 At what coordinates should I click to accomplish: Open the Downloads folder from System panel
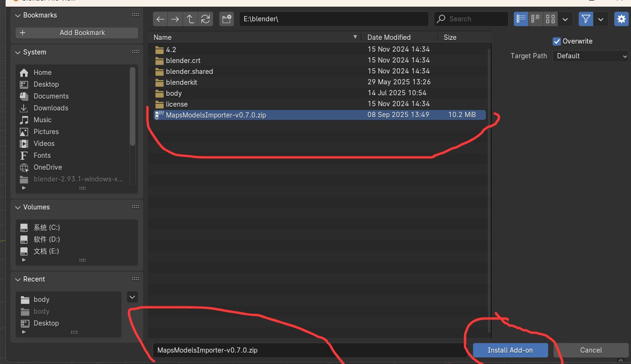click(x=50, y=108)
